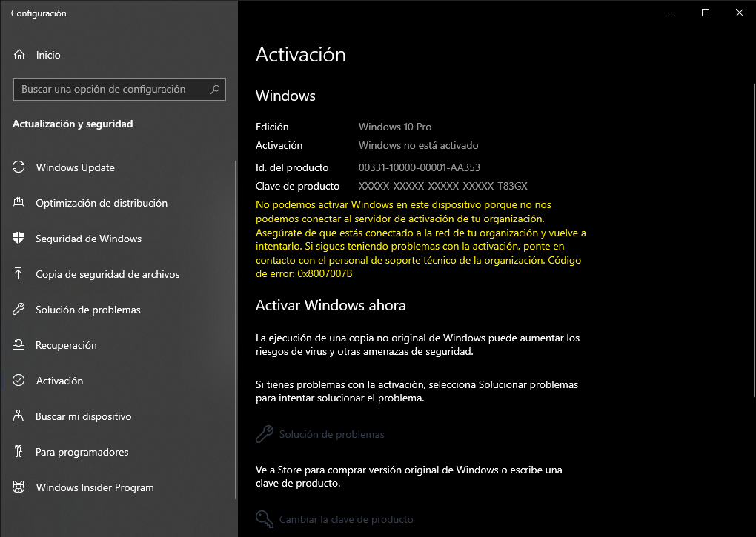Maximize the Configuración window

coord(706,13)
